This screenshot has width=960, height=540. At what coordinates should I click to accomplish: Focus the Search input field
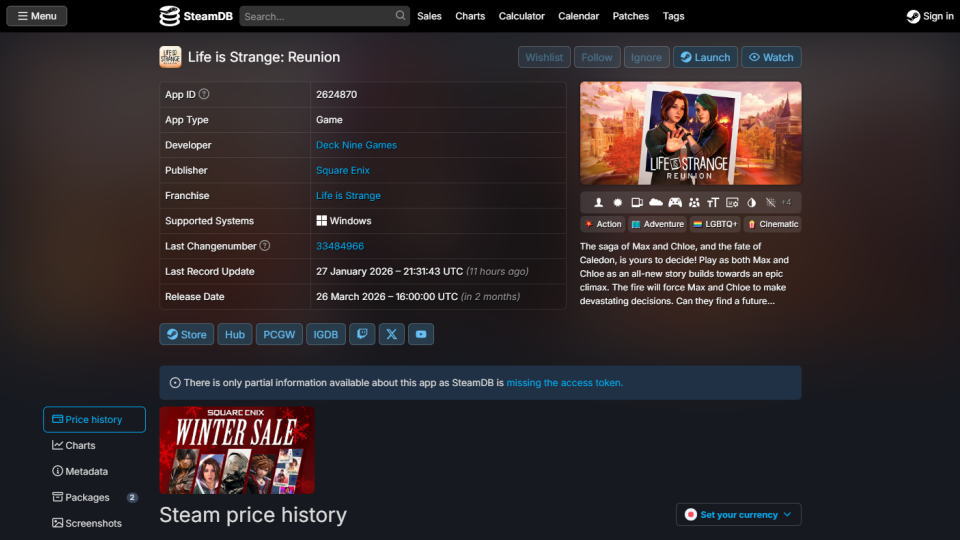[x=316, y=16]
